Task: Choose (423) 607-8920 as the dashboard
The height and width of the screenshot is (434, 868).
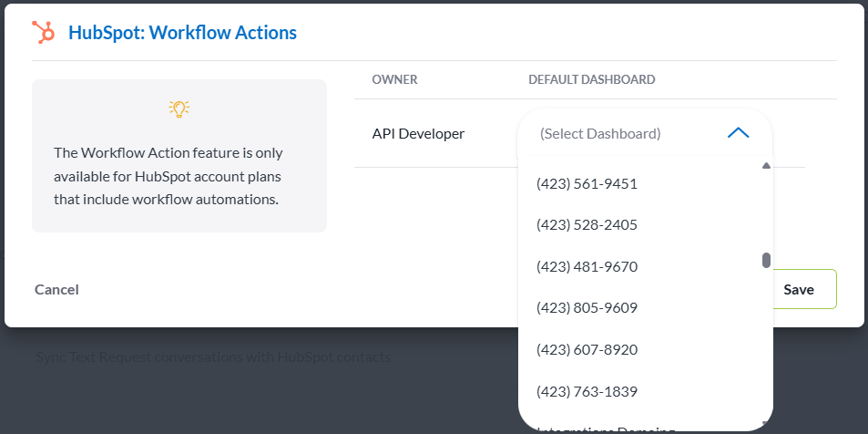Action: 587,349
